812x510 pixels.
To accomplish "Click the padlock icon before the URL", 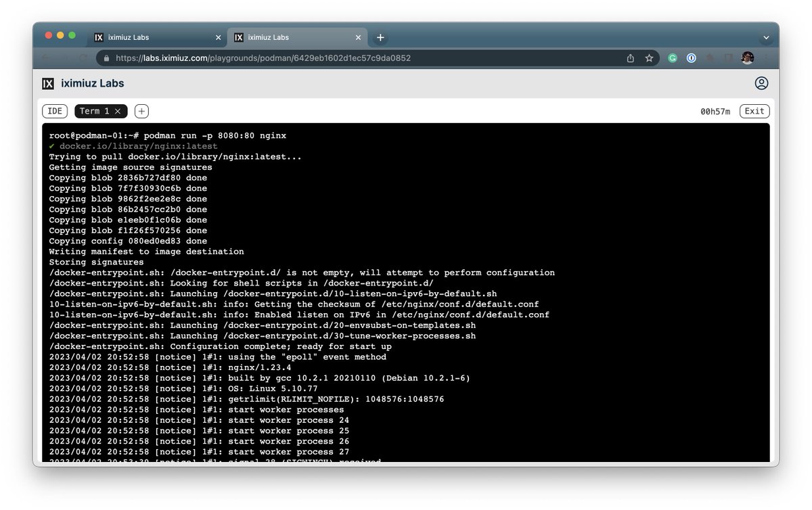I will click(106, 58).
